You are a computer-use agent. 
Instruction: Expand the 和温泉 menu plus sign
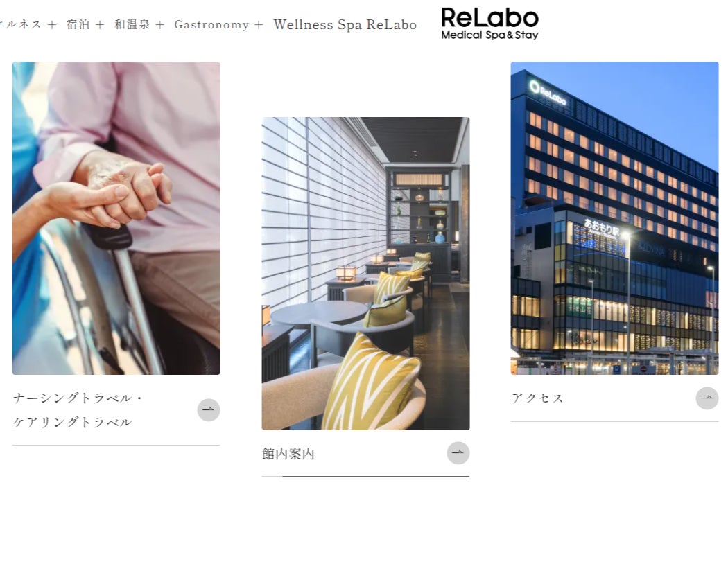point(159,25)
